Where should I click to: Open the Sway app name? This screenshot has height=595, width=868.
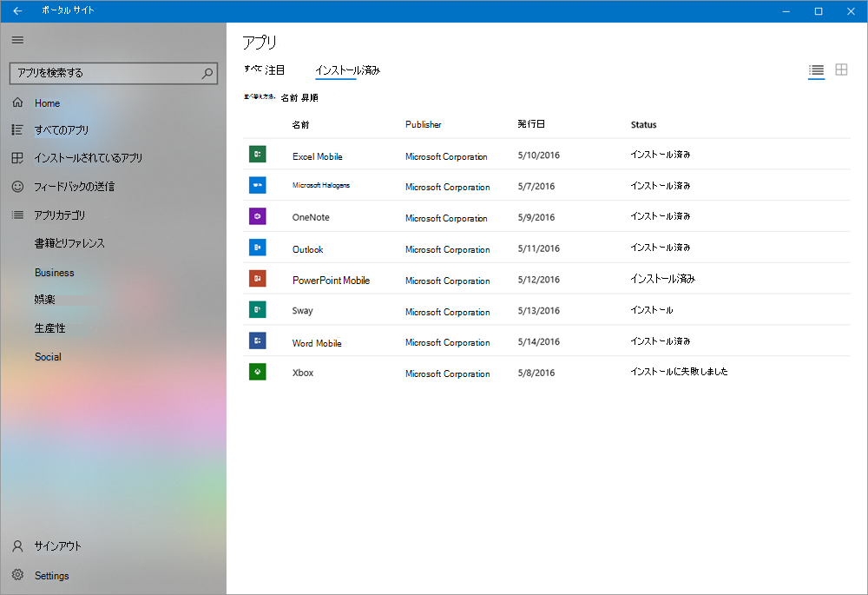(302, 311)
